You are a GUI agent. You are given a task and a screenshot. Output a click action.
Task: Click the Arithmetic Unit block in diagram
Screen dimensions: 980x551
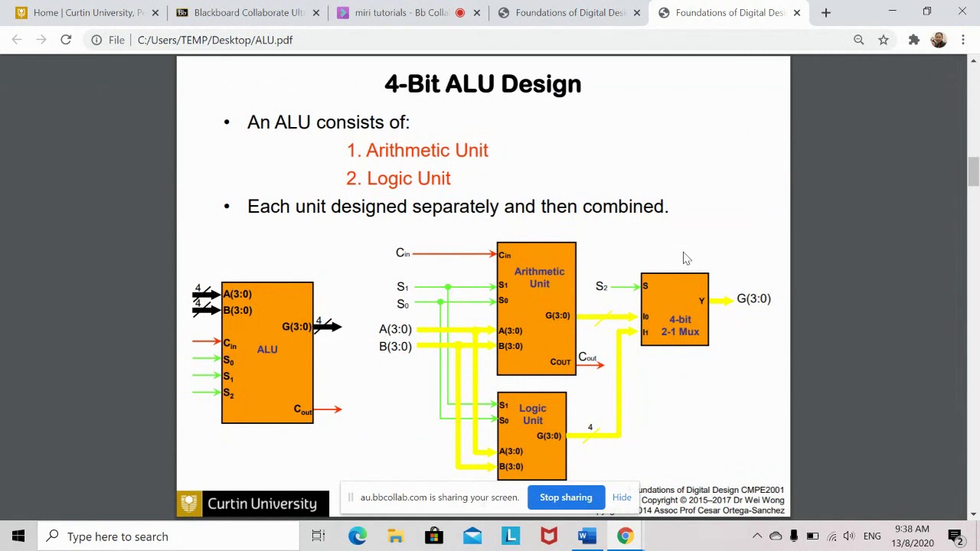point(536,309)
